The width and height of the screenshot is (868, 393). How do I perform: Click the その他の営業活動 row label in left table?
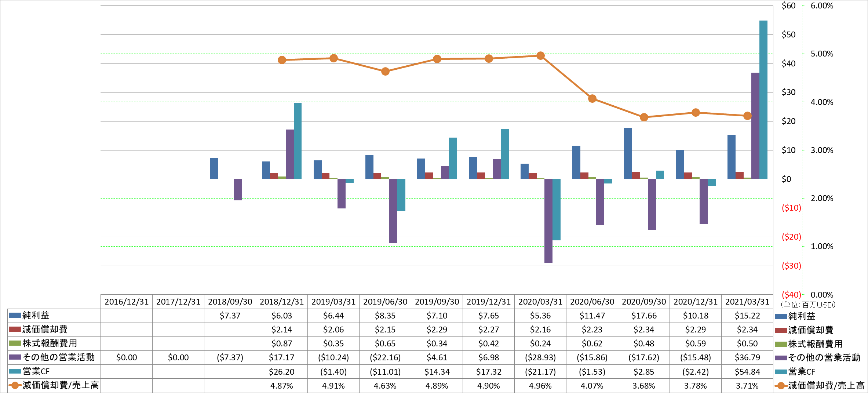59,357
